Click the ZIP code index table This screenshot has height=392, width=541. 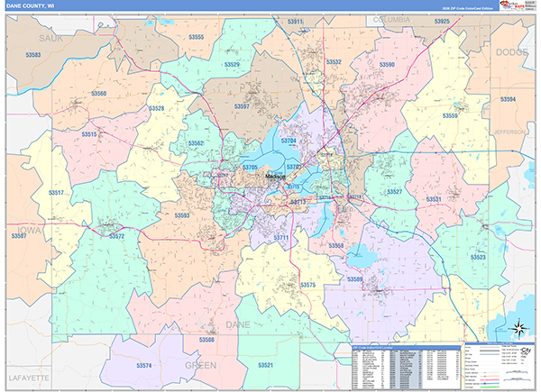tap(405, 367)
